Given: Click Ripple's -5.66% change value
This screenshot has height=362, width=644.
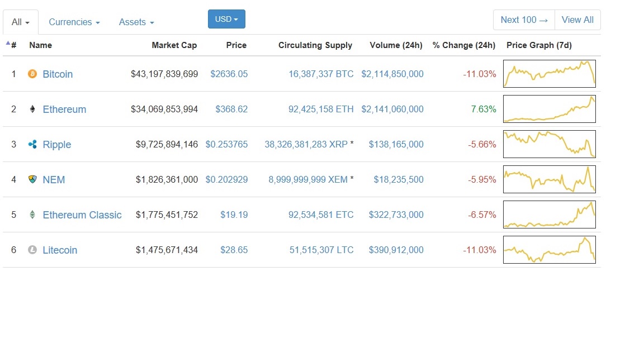Looking at the screenshot, I should click(482, 145).
